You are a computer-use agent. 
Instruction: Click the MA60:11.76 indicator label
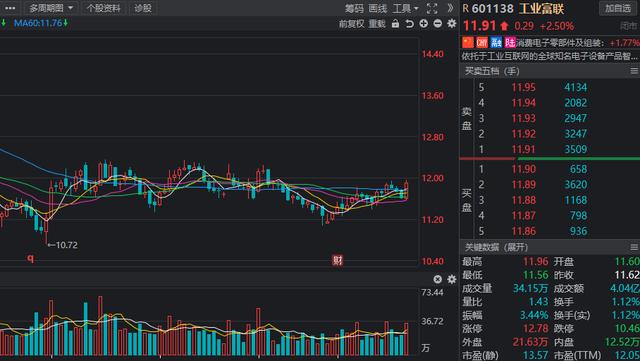coord(38,23)
